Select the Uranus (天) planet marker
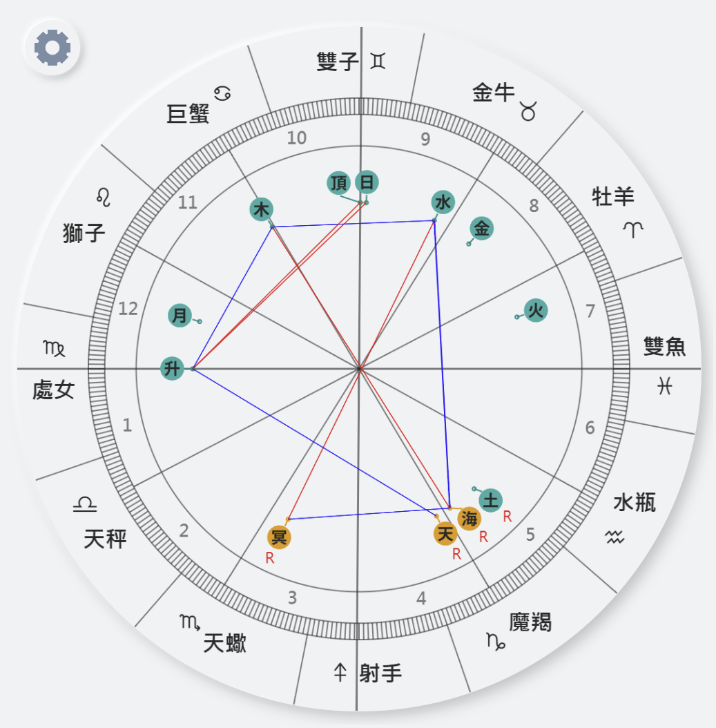Screen dimensions: 716x728 (445, 533)
